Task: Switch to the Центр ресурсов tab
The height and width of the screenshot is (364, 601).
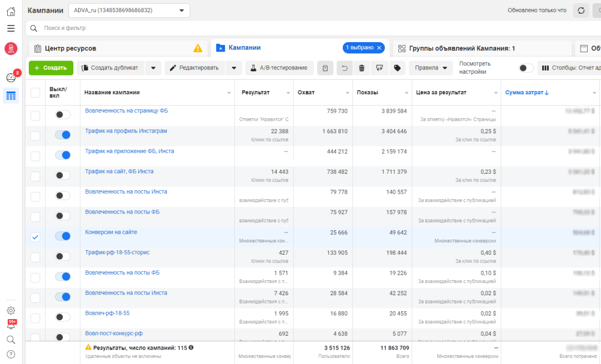Action: coord(118,48)
